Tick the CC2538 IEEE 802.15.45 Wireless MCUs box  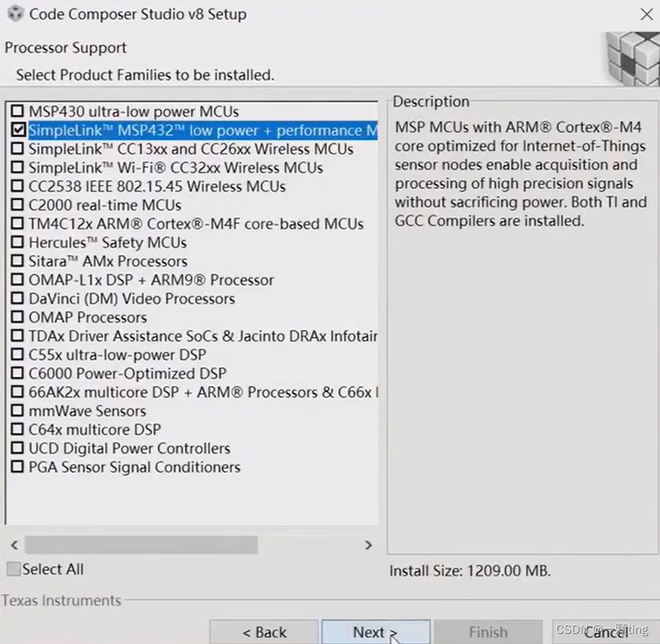17,186
